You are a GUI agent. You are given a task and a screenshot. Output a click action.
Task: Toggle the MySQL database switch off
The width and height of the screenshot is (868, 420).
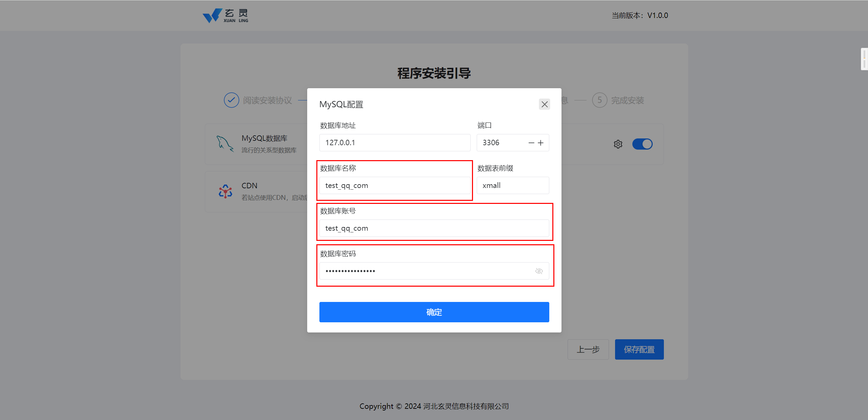tap(642, 144)
